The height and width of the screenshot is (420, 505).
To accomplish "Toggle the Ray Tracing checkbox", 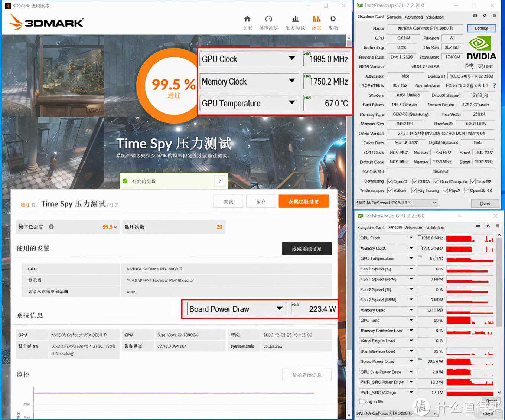I will (x=414, y=191).
